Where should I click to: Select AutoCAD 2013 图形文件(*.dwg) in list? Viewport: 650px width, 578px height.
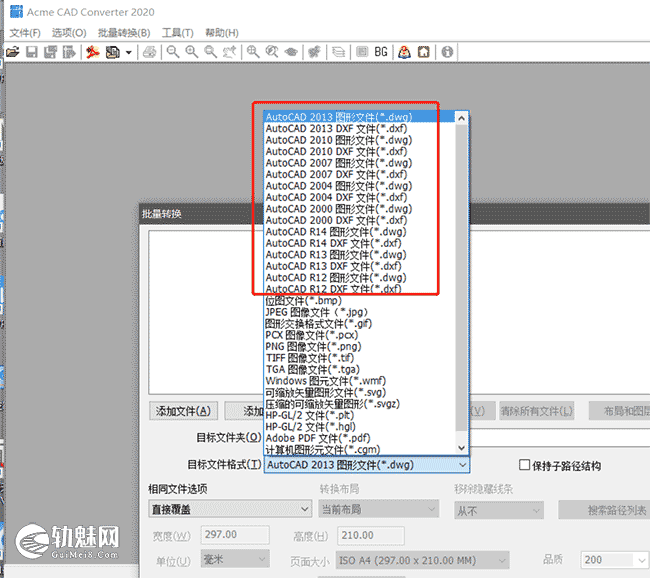[359, 117]
